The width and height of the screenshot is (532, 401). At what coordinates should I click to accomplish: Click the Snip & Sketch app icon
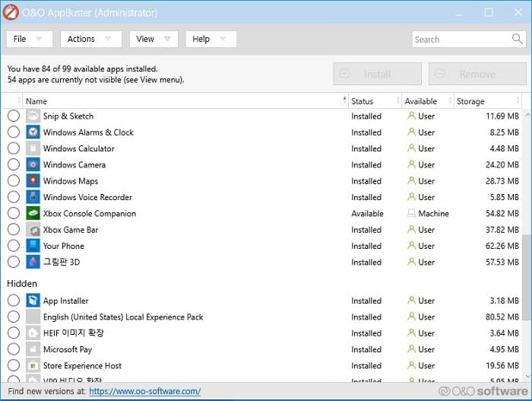(33, 116)
